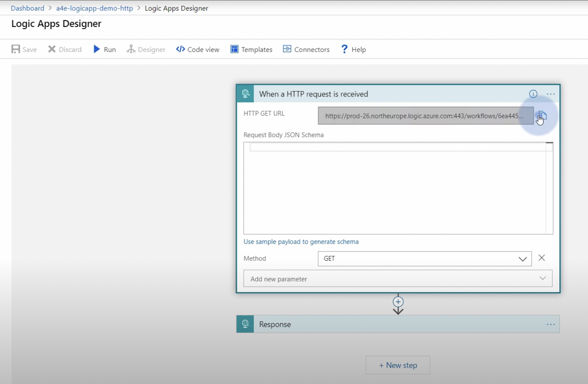Click the HTTP trigger globe icon
This screenshot has height=384, width=588.
pyautogui.click(x=245, y=94)
